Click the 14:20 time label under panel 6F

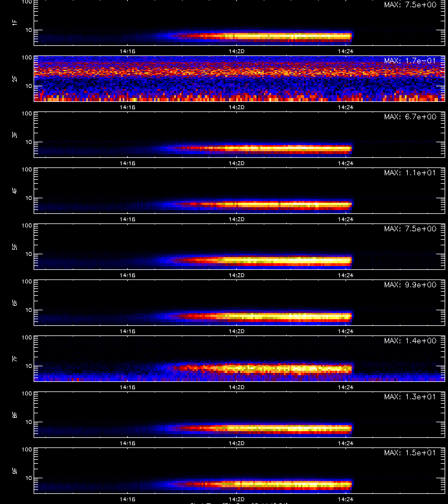[236, 331]
